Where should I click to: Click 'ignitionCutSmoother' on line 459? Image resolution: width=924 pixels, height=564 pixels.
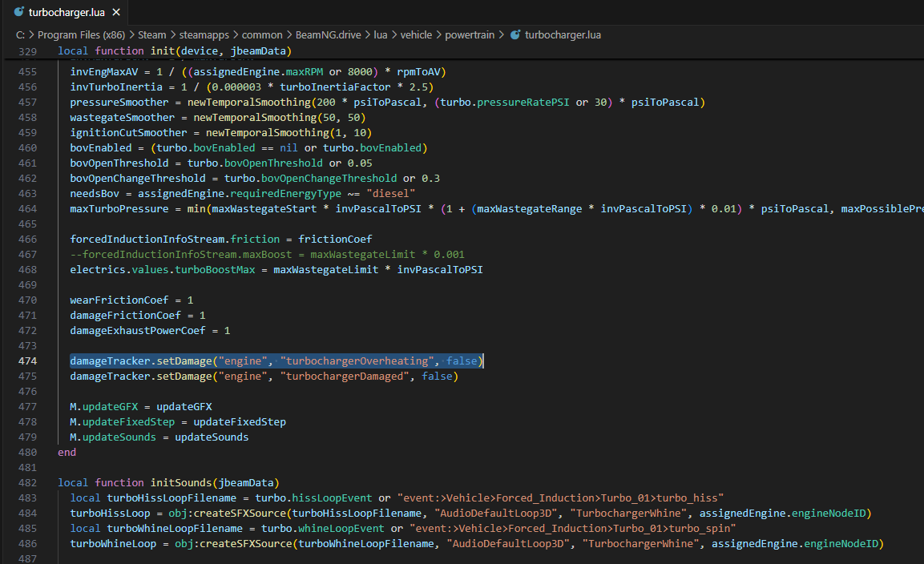point(128,133)
